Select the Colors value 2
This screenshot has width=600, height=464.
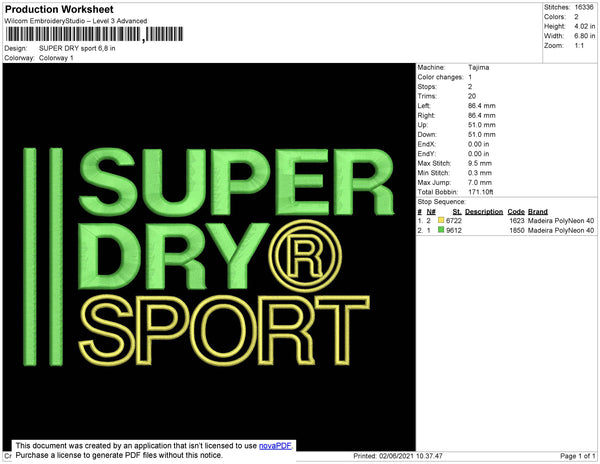pyautogui.click(x=576, y=17)
